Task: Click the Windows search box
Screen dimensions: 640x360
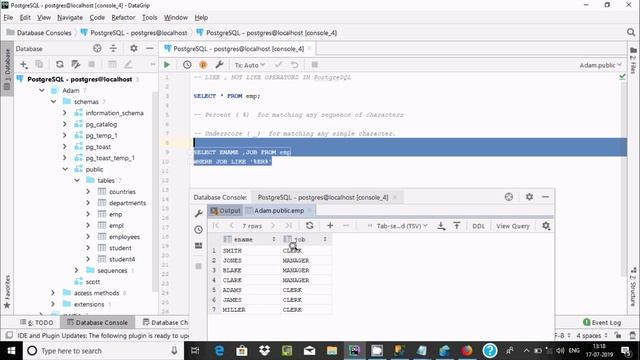Action: point(103,351)
